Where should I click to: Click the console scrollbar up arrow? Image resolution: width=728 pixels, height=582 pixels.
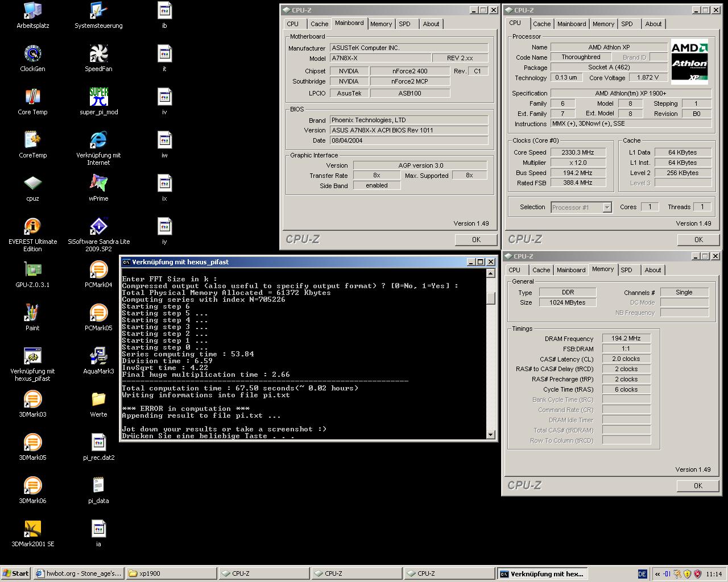(x=491, y=273)
